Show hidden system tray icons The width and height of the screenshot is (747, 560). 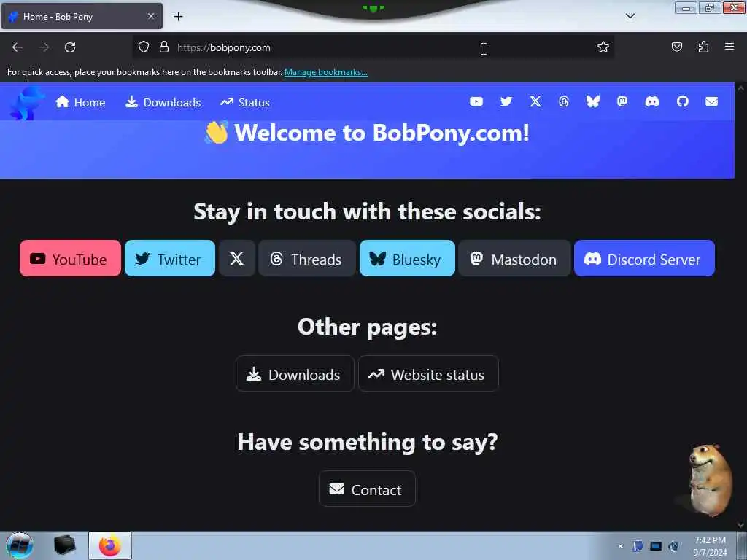coord(620,546)
